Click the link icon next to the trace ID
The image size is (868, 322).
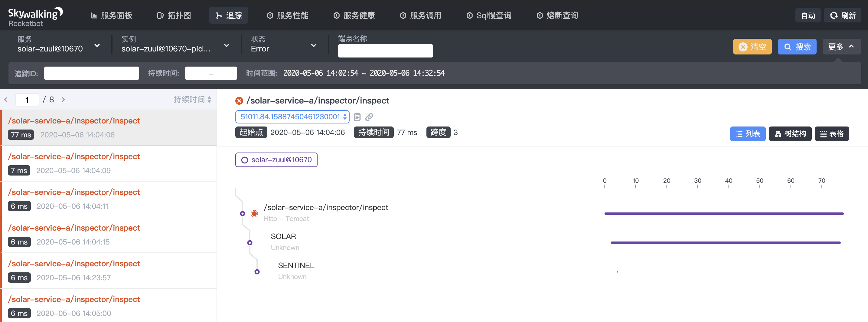pyautogui.click(x=369, y=117)
